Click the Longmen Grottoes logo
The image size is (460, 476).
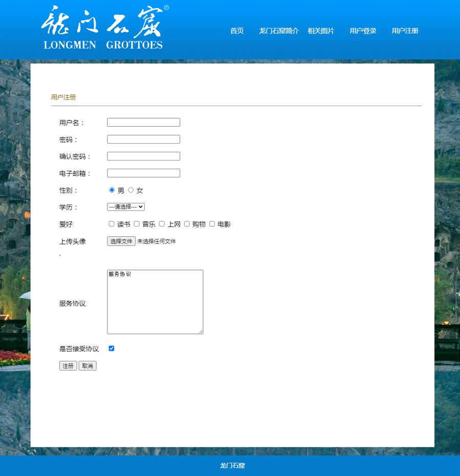tap(105, 27)
